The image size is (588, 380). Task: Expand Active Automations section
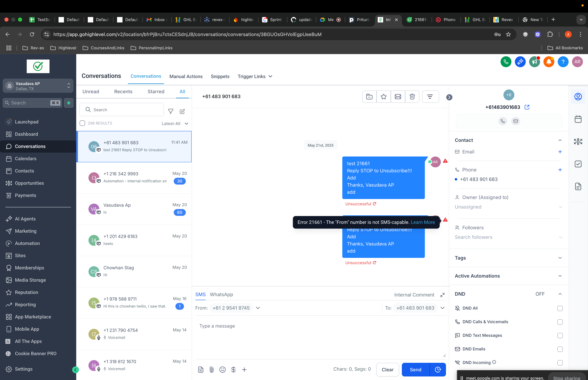(x=508, y=276)
